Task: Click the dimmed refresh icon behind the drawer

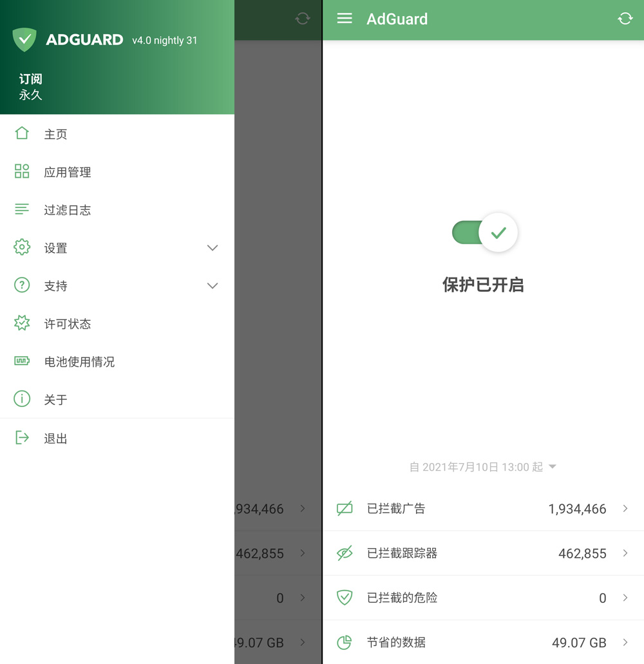Action: tap(303, 19)
